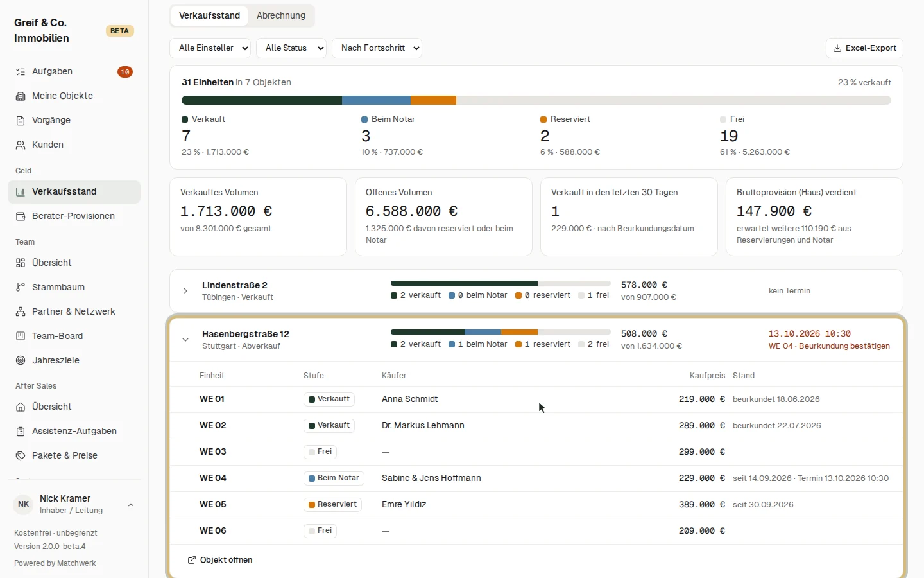Click the Excel-Export button
Viewport: 924px width, 578px height.
(864, 48)
